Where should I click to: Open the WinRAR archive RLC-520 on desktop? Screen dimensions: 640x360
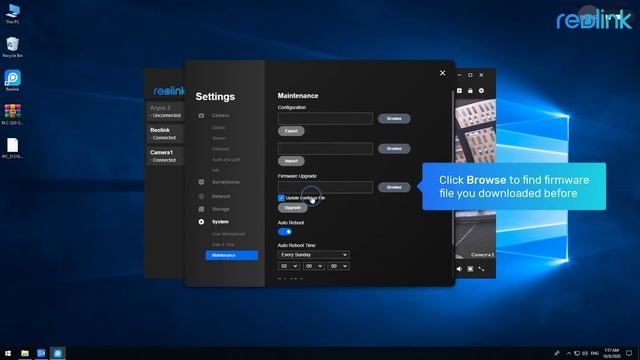13,114
